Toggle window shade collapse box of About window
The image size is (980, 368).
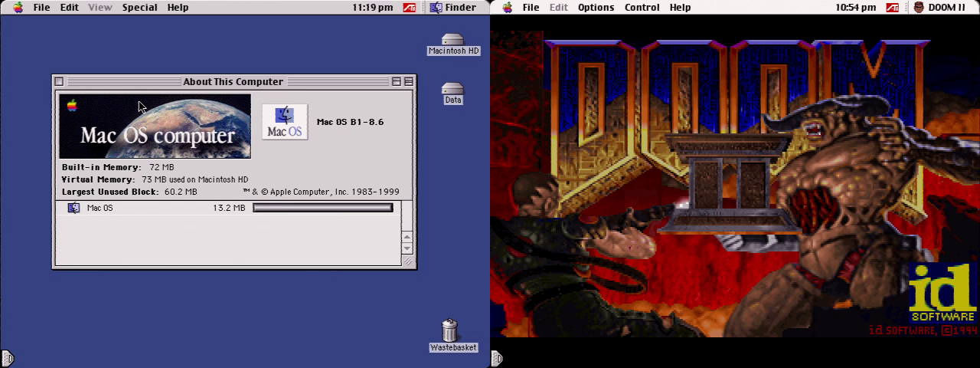(409, 81)
